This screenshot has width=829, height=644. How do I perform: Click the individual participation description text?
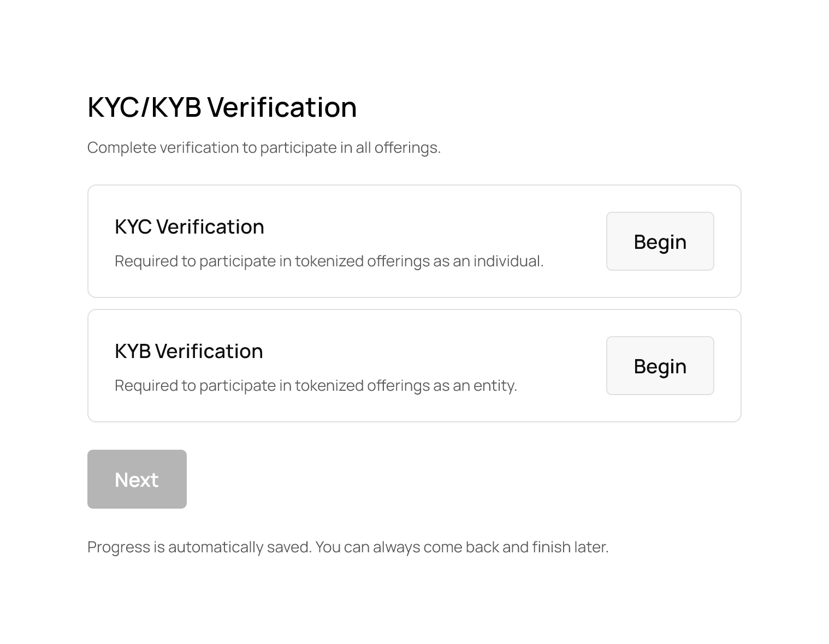329,261
